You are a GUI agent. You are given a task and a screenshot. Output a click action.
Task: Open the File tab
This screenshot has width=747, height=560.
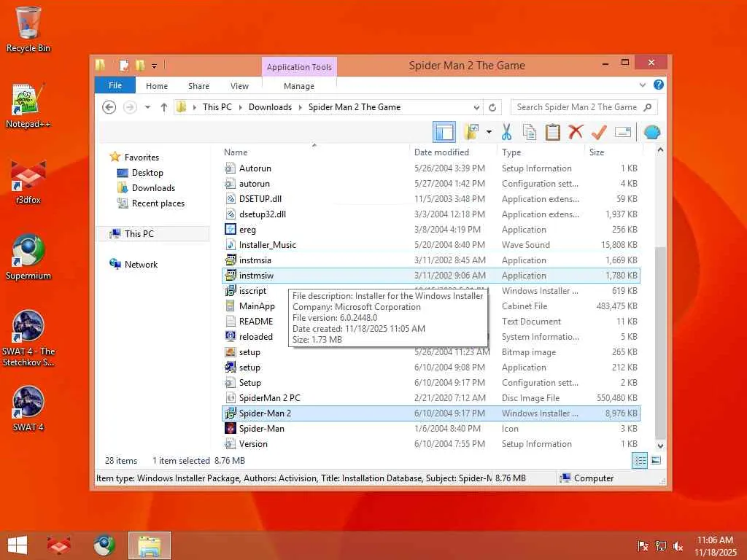(x=115, y=85)
